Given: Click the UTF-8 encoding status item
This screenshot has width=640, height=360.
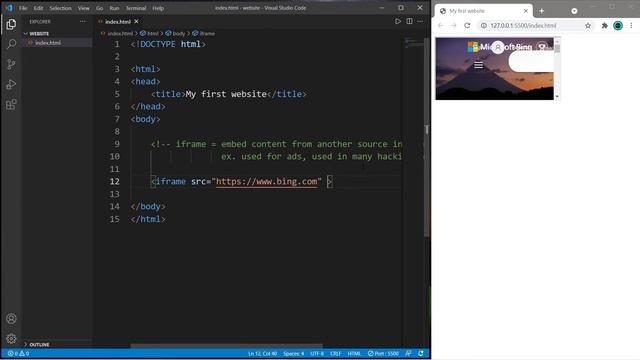Looking at the screenshot, I should click(317, 353).
